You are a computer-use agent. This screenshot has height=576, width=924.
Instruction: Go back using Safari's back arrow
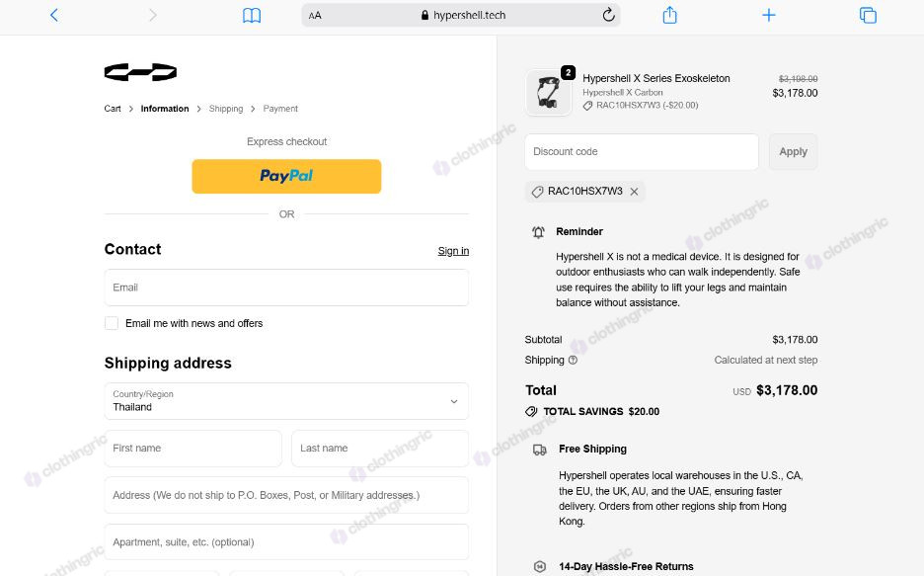click(54, 15)
